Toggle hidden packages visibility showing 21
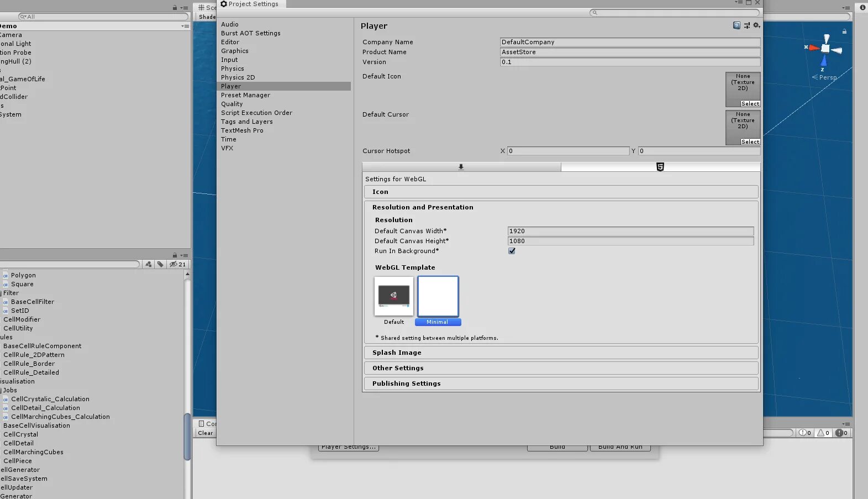This screenshot has width=868, height=499. click(x=178, y=264)
